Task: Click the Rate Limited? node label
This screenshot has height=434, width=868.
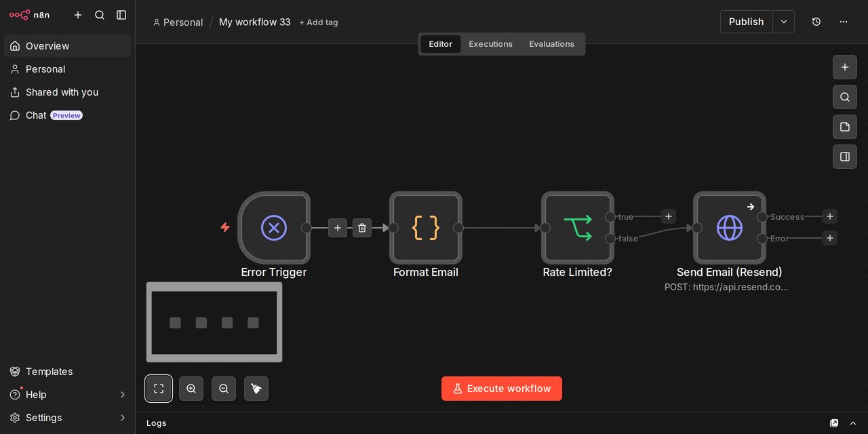Action: [x=578, y=272]
